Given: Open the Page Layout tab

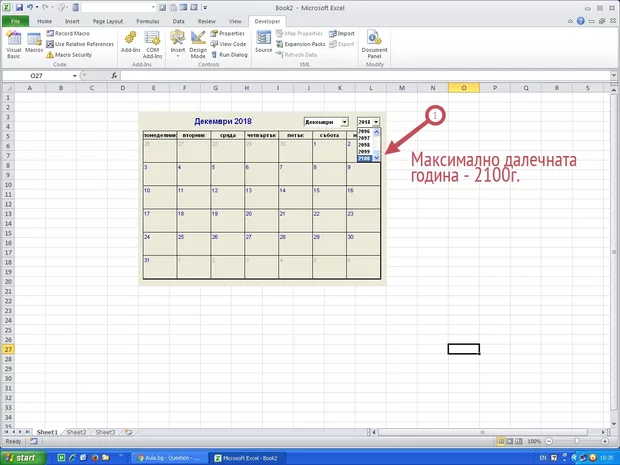Looking at the screenshot, I should (x=107, y=19).
